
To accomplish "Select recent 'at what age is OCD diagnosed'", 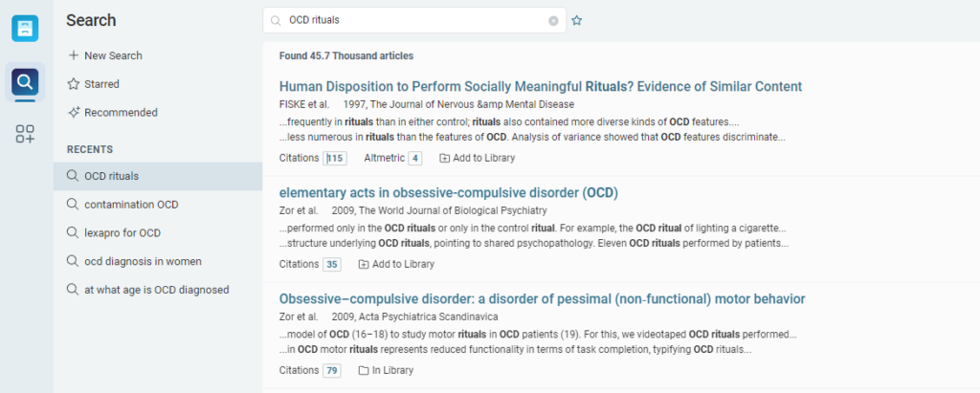I will coord(156,290).
